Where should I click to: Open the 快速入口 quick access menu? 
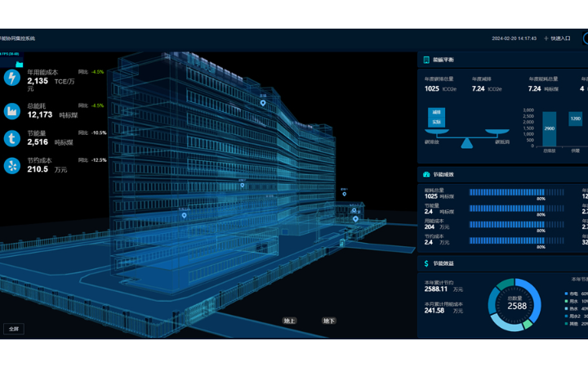click(560, 38)
